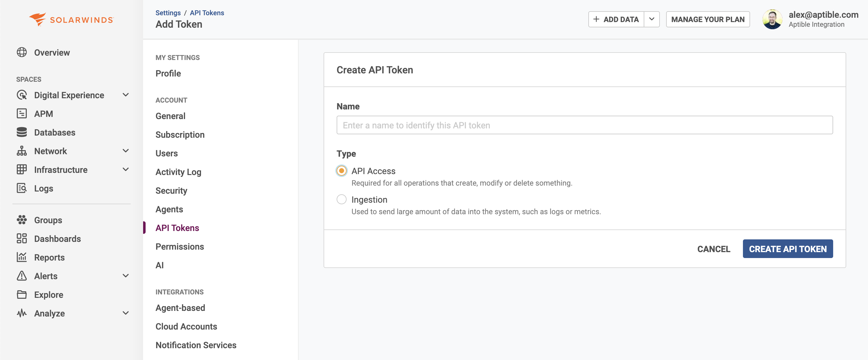This screenshot has height=360, width=868.
Task: Expand the Network menu chevron
Action: (126, 151)
